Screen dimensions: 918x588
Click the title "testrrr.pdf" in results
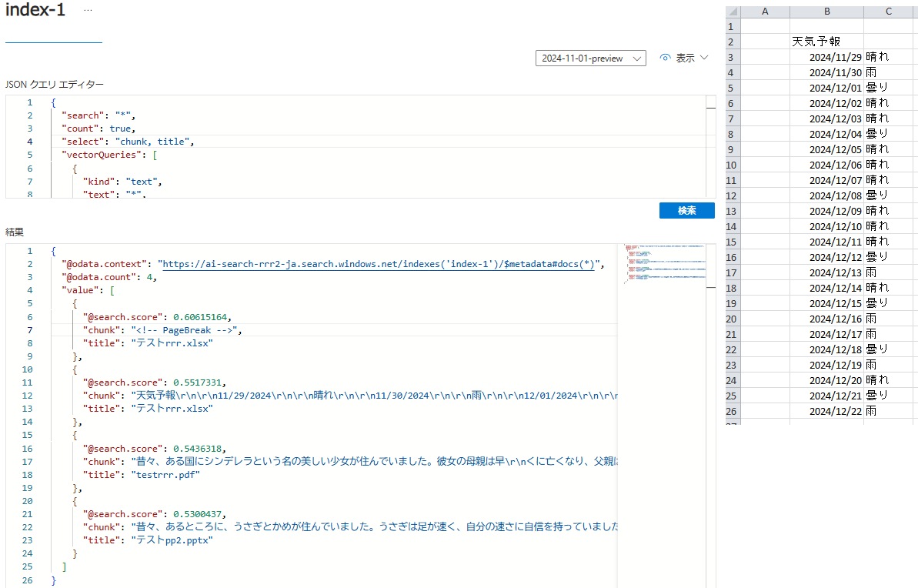coord(165,475)
